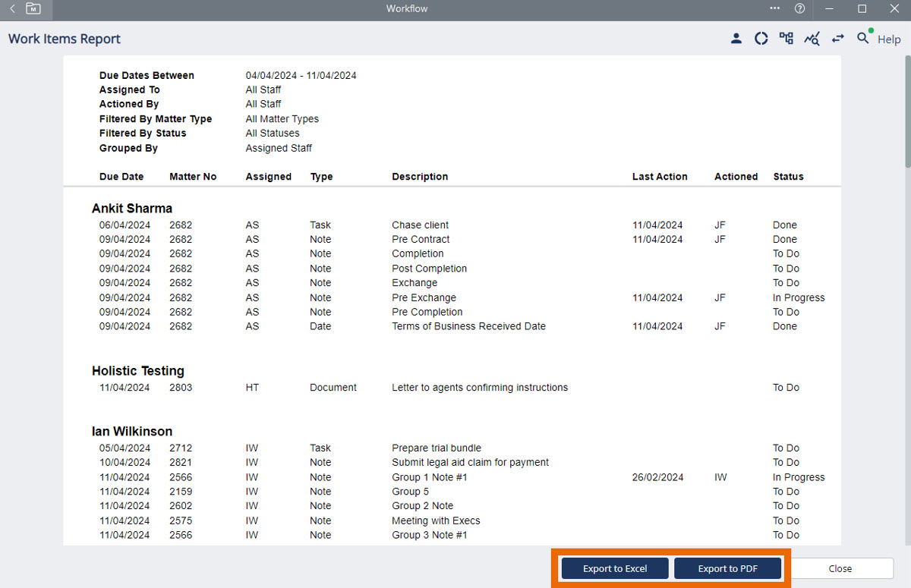
Task: Click the Prepare trial bundle description
Action: [436, 448]
